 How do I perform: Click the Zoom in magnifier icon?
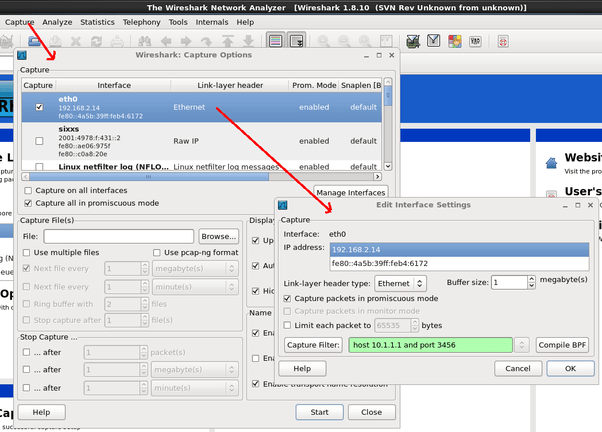pos(324,41)
